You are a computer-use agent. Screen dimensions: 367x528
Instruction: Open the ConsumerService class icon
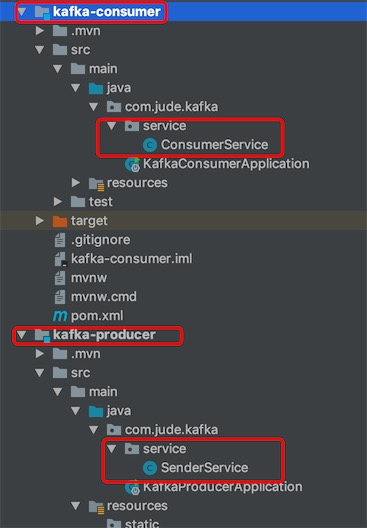point(150,145)
